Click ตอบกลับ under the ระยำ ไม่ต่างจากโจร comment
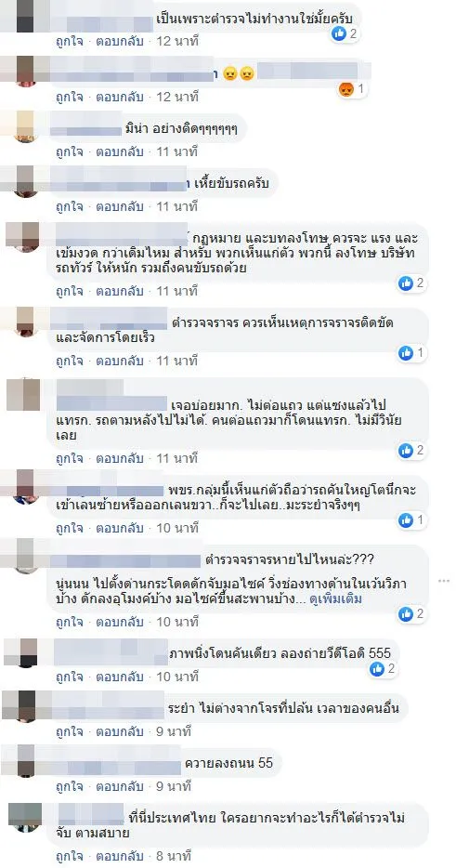456x868 pixels. click(120, 731)
